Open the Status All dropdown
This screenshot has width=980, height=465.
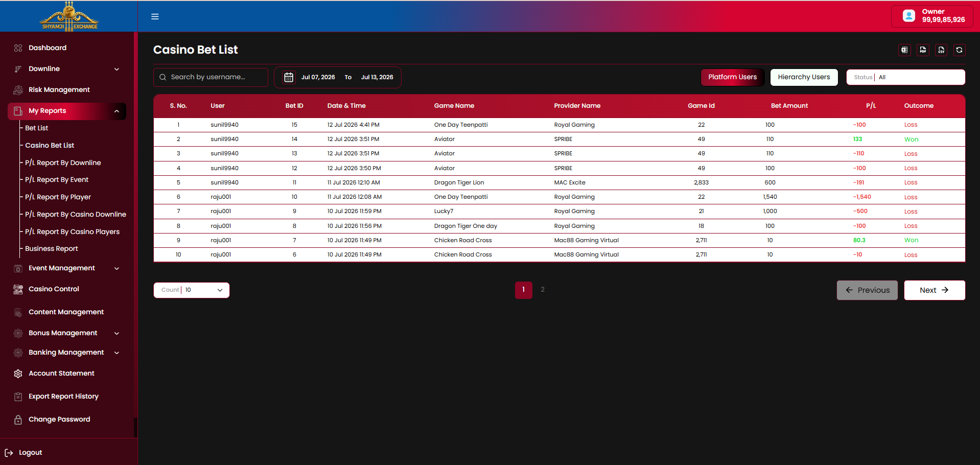pos(905,77)
